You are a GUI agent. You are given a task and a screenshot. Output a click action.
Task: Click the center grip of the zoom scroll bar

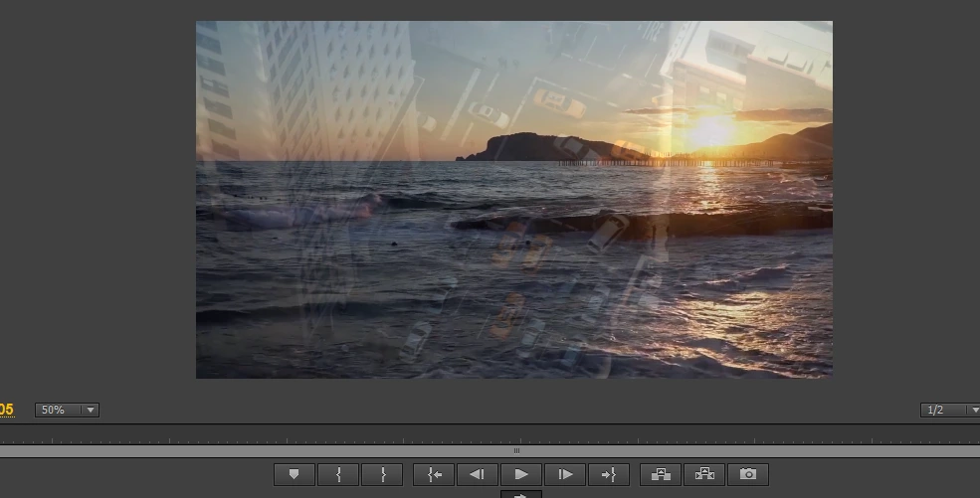[516, 451]
